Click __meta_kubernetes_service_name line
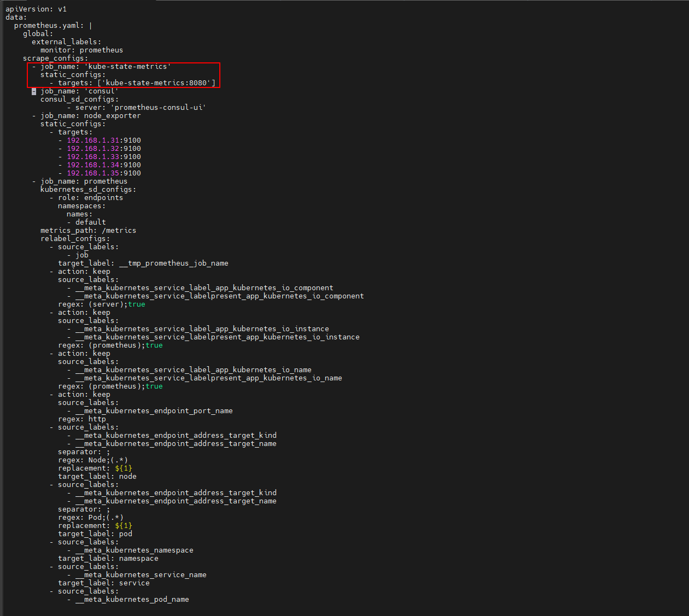The image size is (689, 616). 137,575
